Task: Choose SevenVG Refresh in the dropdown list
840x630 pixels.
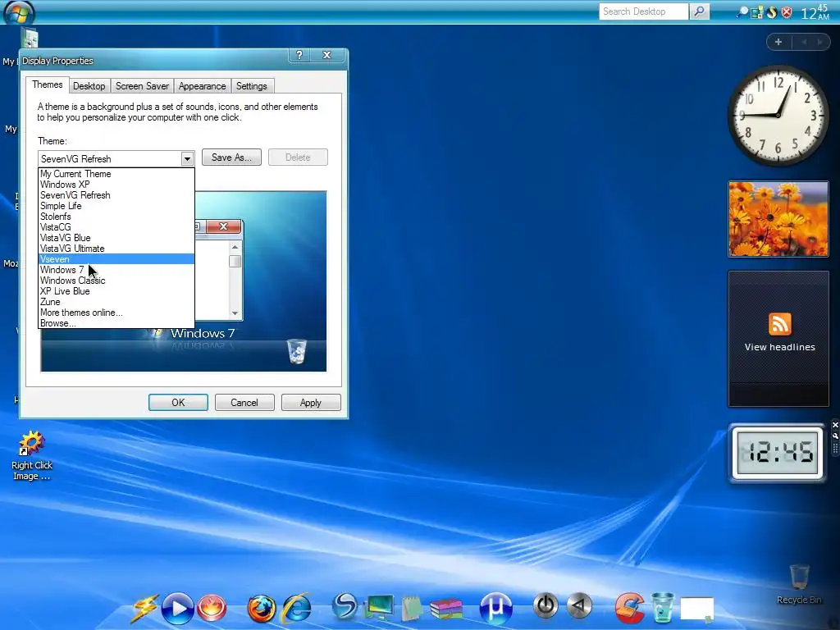Action: [x=116, y=195]
